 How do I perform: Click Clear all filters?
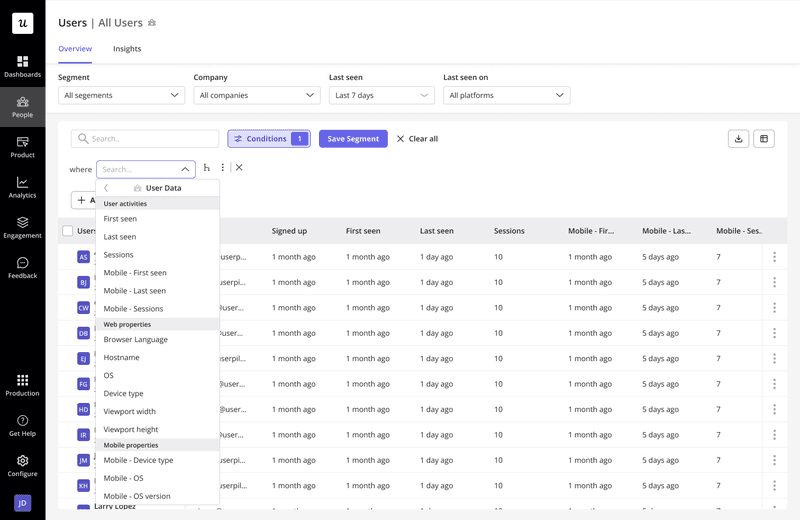[417, 139]
